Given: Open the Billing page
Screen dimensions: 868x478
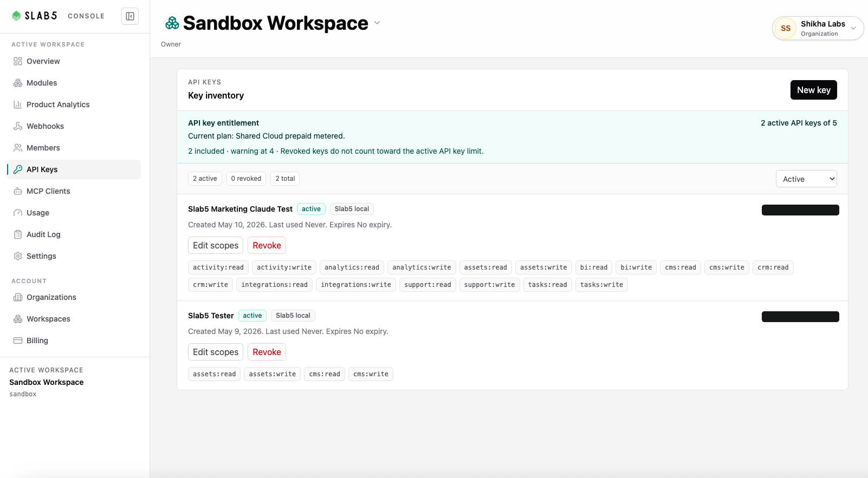Looking at the screenshot, I should pyautogui.click(x=74, y=341).
